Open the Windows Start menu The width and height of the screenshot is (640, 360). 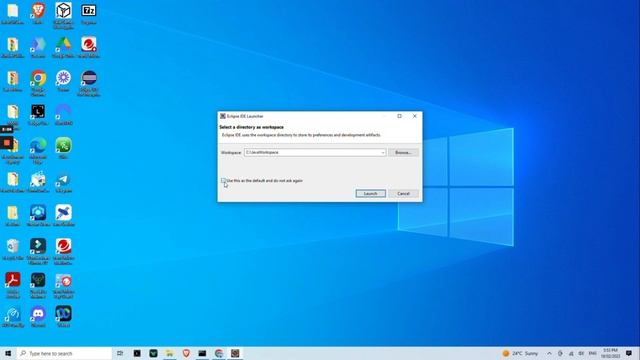point(8,353)
